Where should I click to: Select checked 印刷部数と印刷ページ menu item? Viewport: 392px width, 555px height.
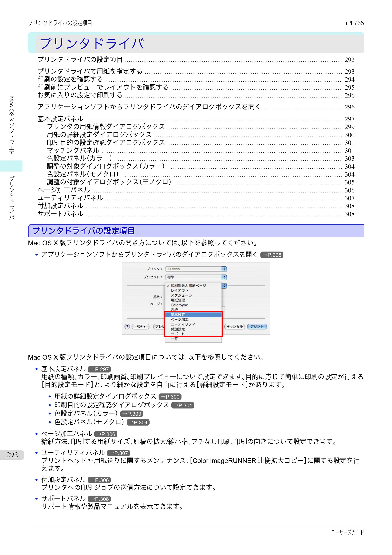coord(193,285)
